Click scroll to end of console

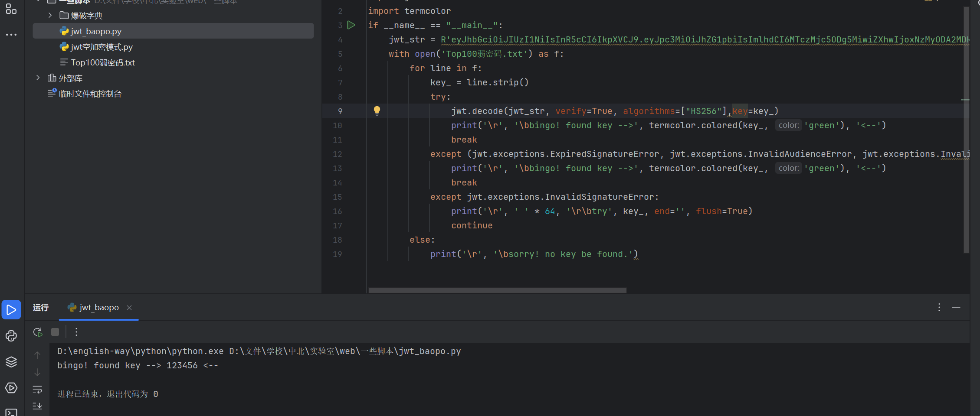click(x=37, y=406)
